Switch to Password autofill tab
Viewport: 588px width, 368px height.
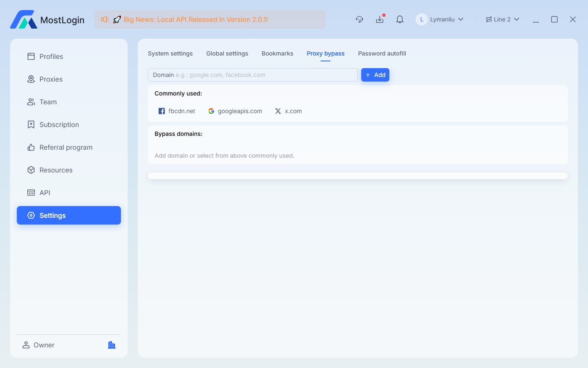click(382, 53)
